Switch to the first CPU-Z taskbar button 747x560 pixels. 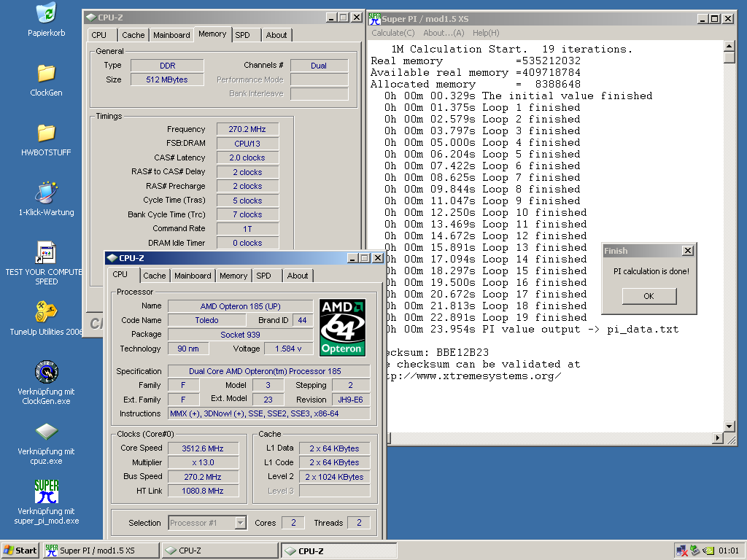220,551
